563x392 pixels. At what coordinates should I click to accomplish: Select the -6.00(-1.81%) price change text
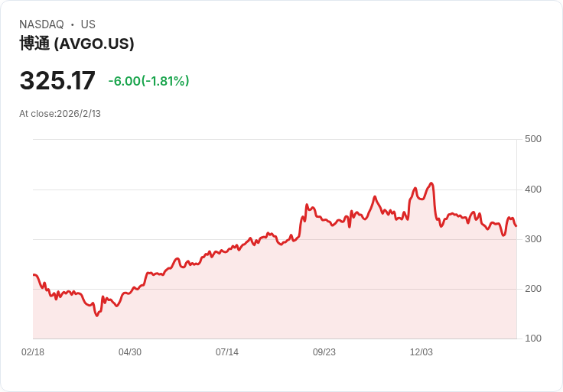click(x=148, y=81)
